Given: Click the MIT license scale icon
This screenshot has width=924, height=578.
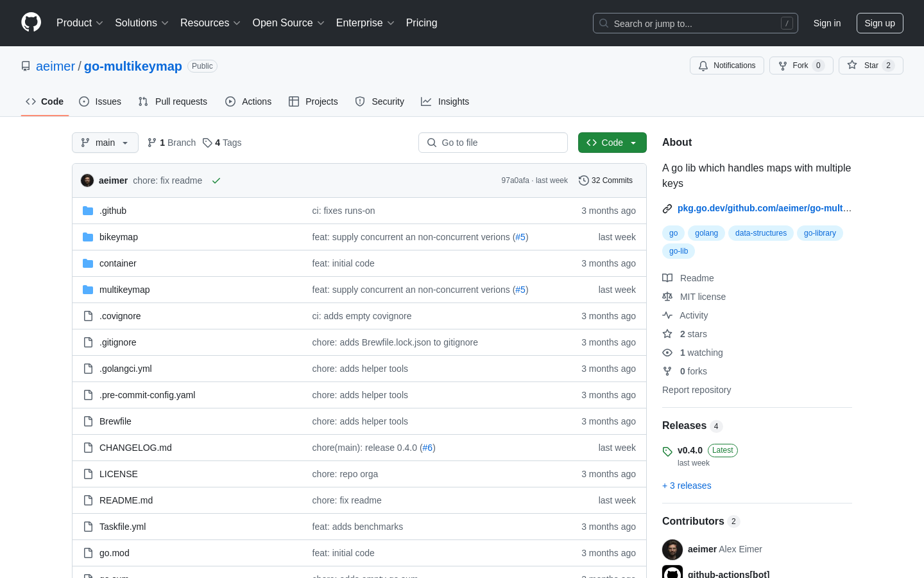Looking at the screenshot, I should 667,297.
